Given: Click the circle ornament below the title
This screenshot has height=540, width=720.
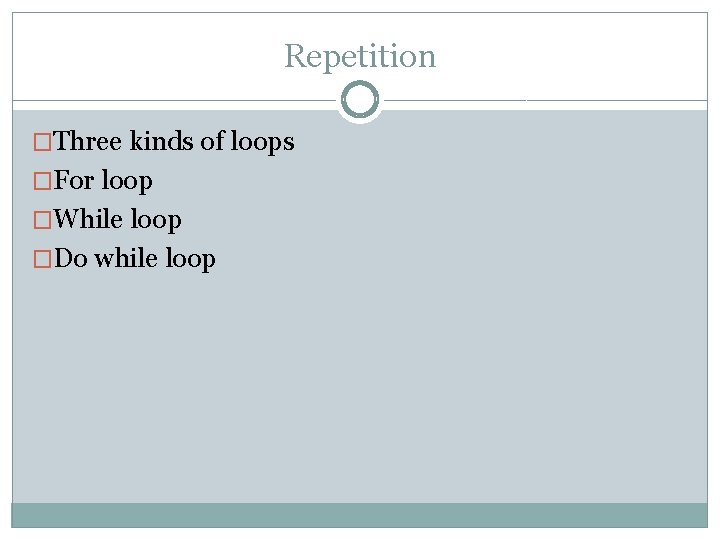Looking at the screenshot, I should point(360,100).
